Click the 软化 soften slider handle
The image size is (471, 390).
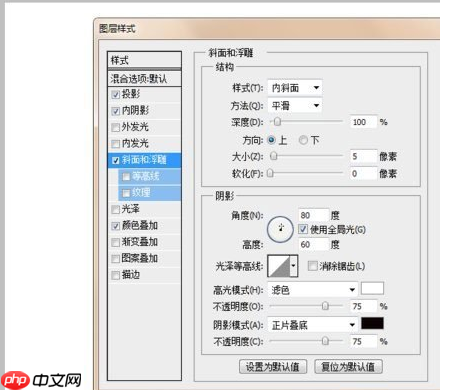pos(271,173)
